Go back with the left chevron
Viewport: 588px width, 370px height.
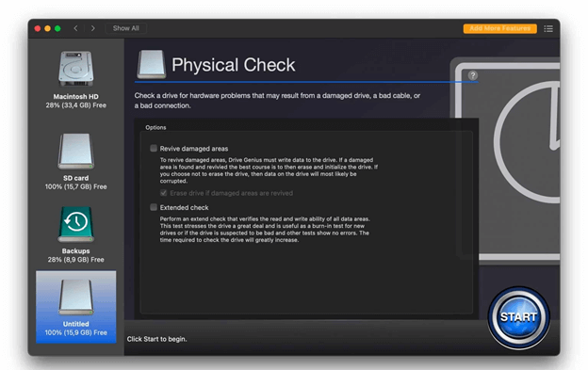click(75, 28)
